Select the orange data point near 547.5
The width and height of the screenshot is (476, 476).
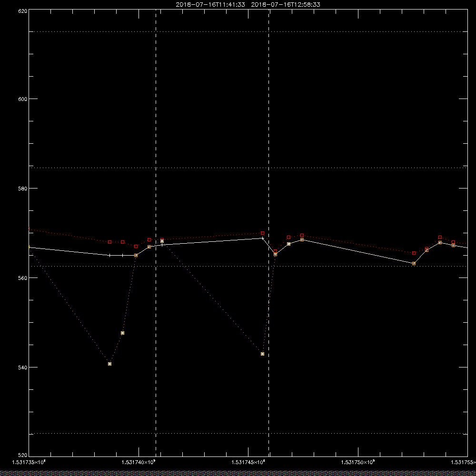coord(122,333)
